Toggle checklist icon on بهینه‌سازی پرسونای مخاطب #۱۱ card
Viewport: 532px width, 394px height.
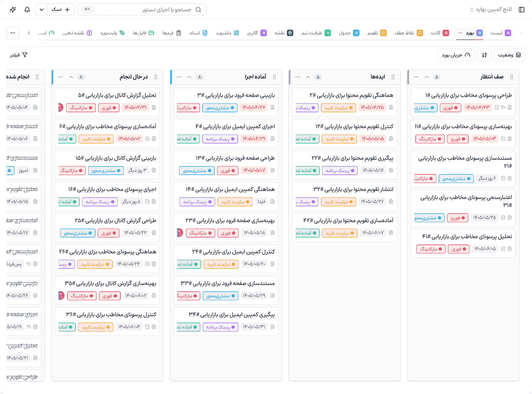point(503,139)
